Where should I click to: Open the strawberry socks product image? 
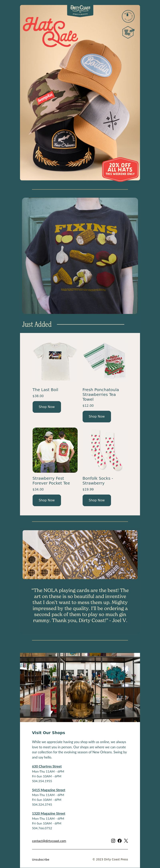105,450
